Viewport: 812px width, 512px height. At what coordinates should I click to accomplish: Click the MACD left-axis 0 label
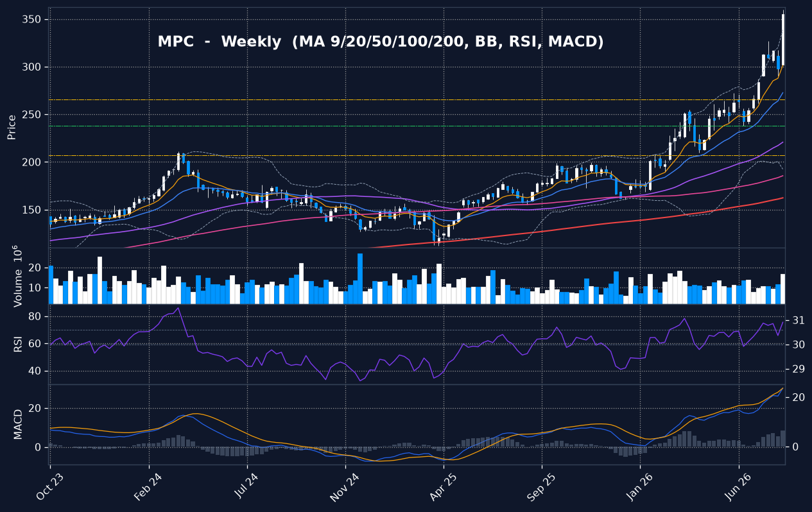(x=39, y=447)
